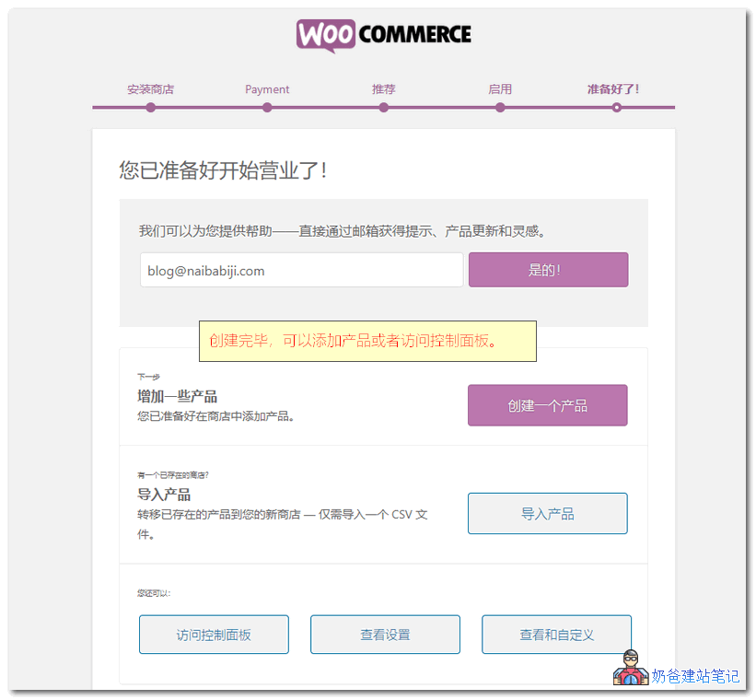Image resolution: width=756 pixels, height=700 pixels.
Task: Select the 安装商店 step circle
Action: (150, 107)
